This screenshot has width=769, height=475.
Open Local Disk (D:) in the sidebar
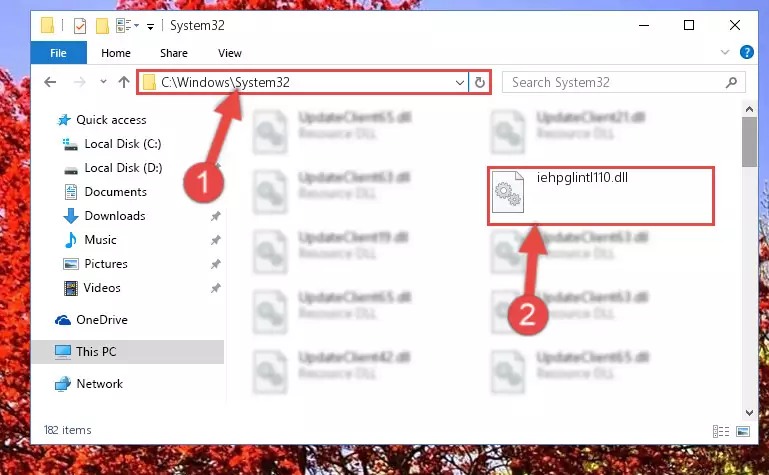(x=123, y=168)
